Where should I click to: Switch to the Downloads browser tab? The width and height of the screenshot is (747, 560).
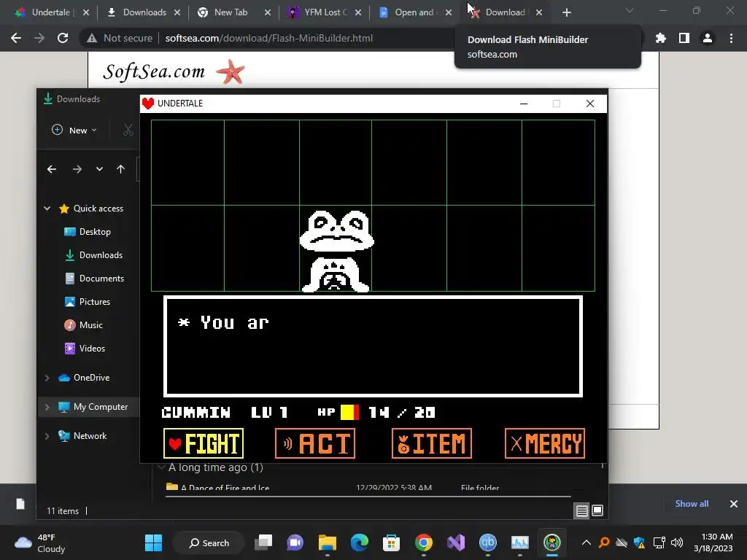point(144,12)
